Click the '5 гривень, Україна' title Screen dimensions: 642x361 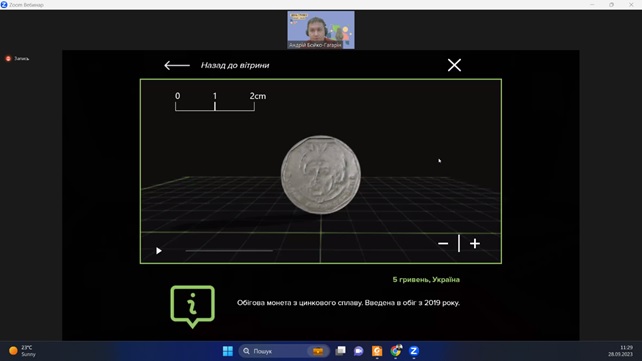[x=426, y=280]
